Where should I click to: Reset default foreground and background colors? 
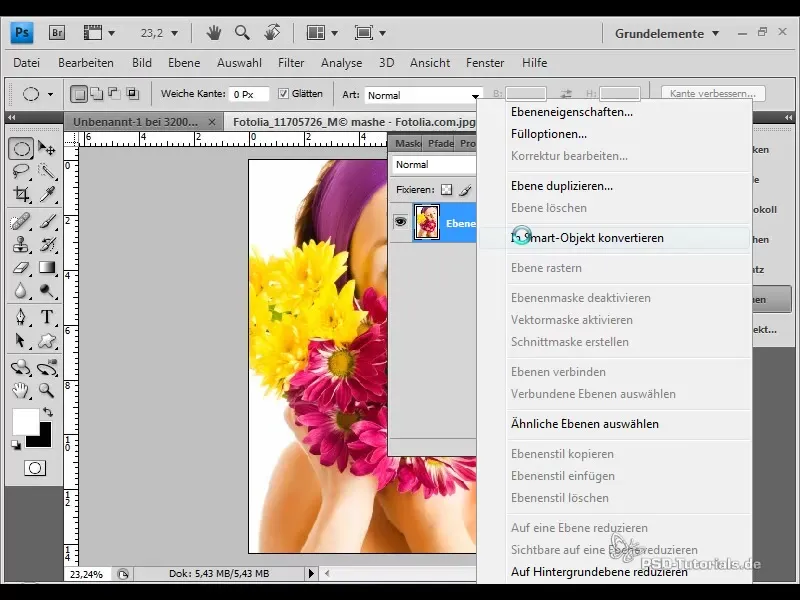pyautogui.click(x=16, y=445)
